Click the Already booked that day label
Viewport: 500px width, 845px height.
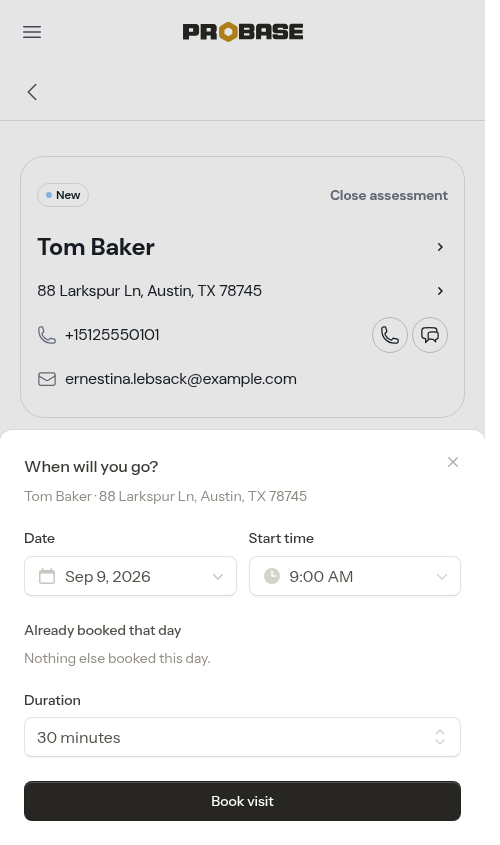point(102,630)
